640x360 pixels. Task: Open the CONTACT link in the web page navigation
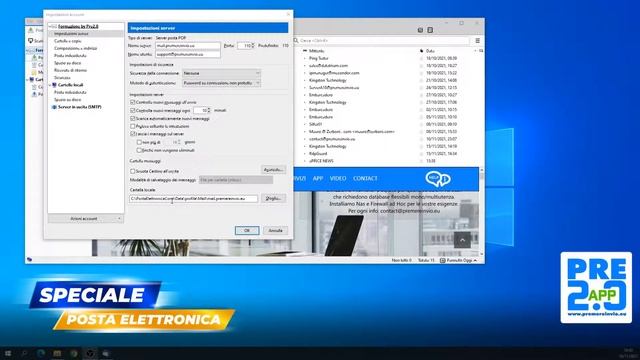click(x=365, y=178)
